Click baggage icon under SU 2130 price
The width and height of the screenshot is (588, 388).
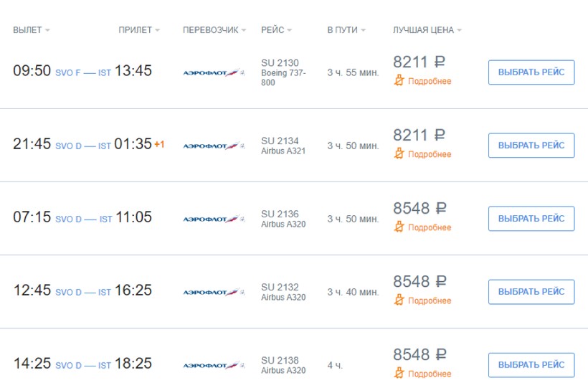tap(399, 81)
